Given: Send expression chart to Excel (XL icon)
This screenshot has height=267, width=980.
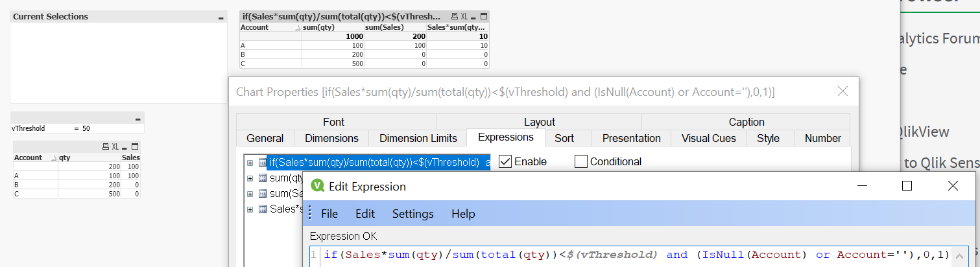Looking at the screenshot, I should tap(464, 16).
